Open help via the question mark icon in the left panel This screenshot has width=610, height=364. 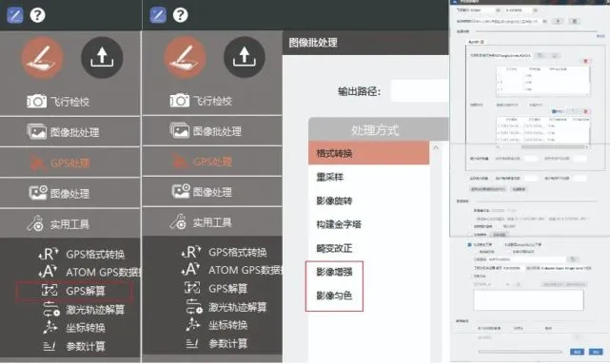pos(38,15)
